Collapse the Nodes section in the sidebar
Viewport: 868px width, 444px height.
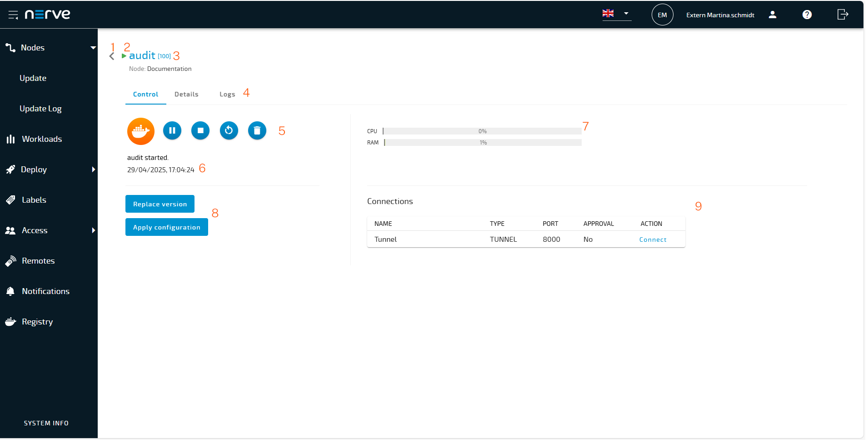click(94, 47)
